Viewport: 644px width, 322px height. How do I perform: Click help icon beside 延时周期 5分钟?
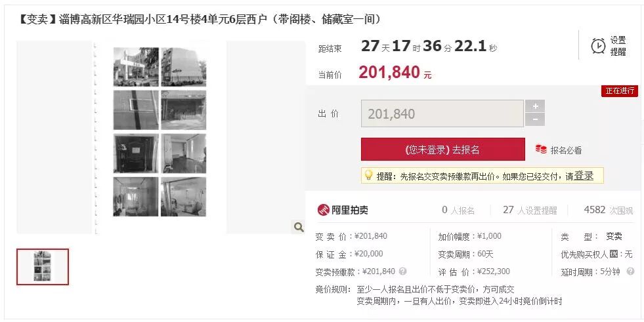click(630, 271)
